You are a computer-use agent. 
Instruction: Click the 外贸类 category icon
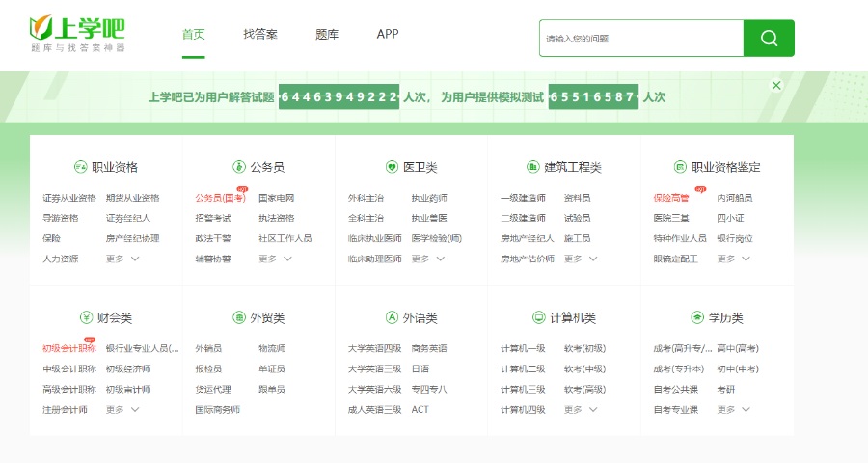(x=238, y=317)
